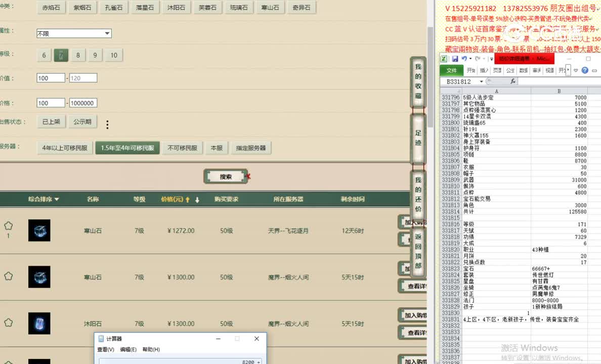
Task: Click the Save icon in Excel
Action: (x=455, y=59)
